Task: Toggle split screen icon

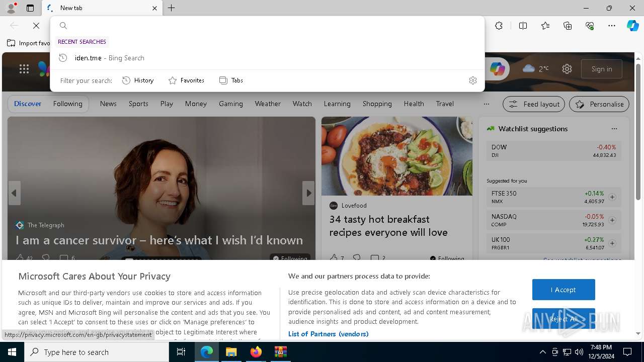Action: tap(523, 26)
